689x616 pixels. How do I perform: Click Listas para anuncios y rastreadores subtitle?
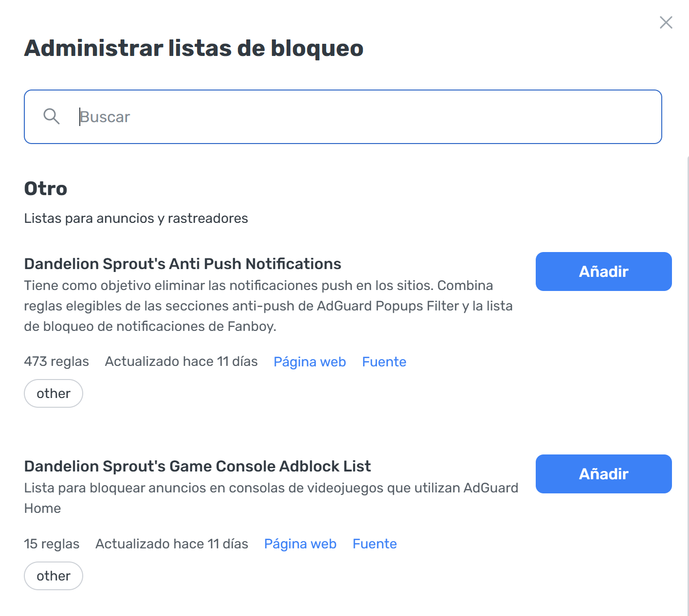coord(136,218)
